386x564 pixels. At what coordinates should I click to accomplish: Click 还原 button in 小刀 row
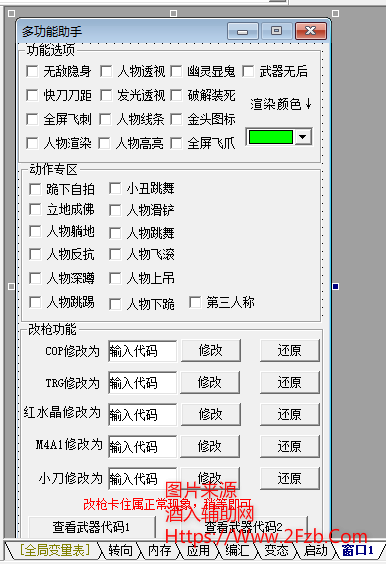[290, 479]
